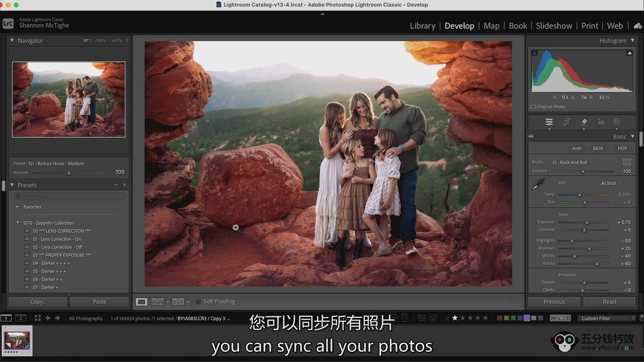Add a new preset with plus icon
644x362 pixels.
[125, 185]
